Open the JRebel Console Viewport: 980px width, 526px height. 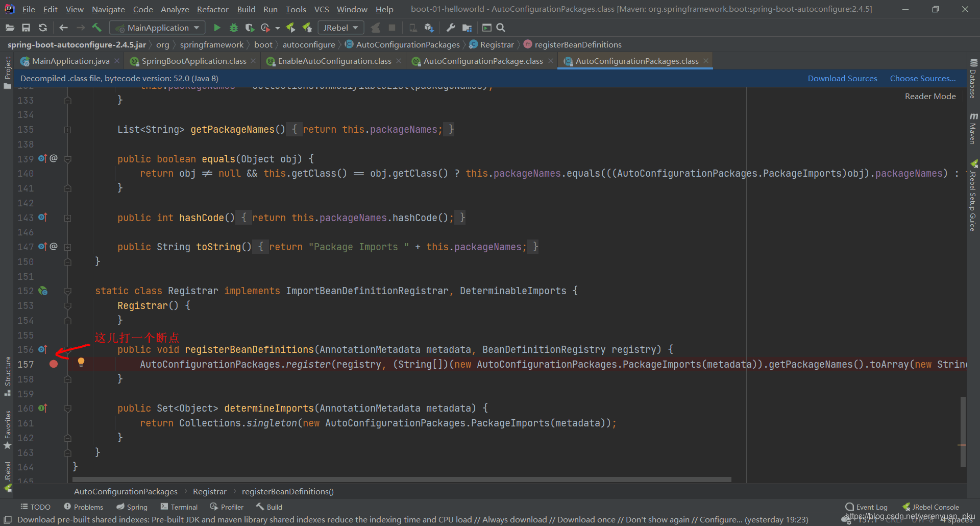click(x=930, y=507)
